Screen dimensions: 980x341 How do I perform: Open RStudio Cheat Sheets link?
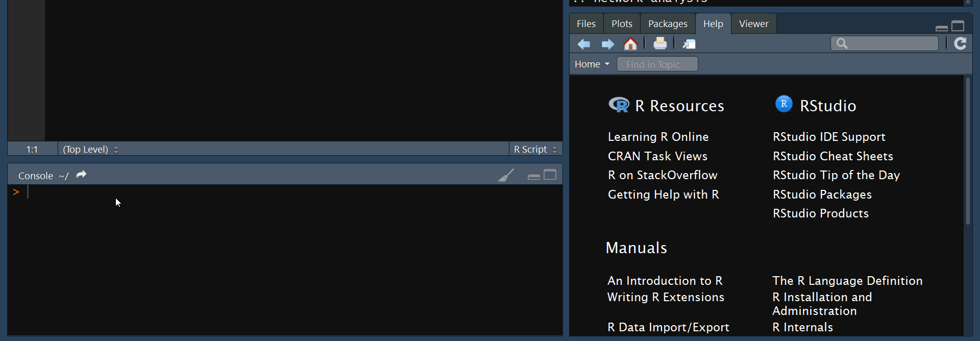(833, 156)
